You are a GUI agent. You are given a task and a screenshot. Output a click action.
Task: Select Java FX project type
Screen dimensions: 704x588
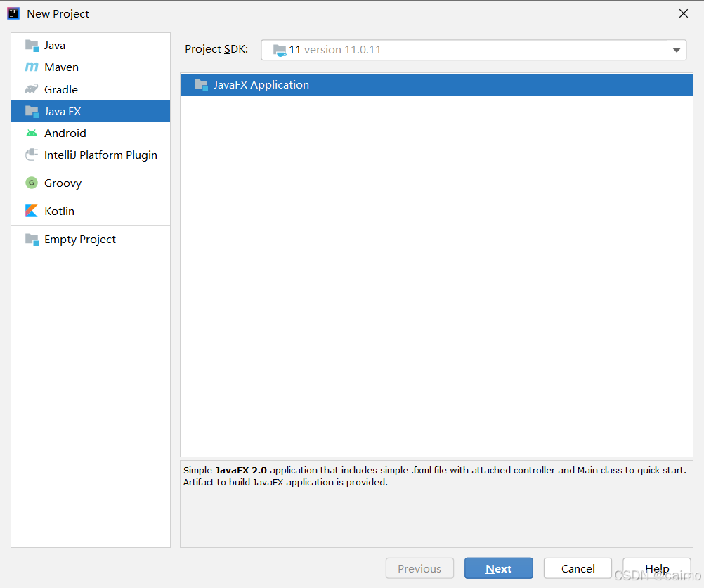91,111
